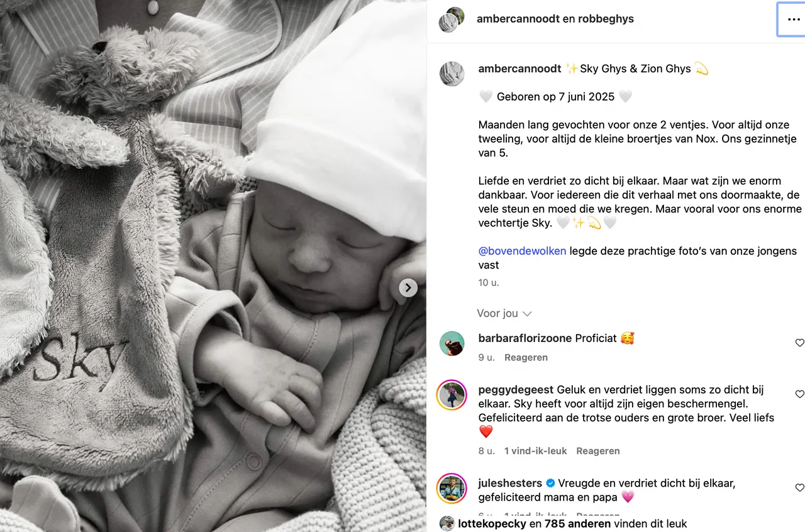
Task: View '1 vind-ik-leuk' on peggydegeest's comment
Action: 536,451
